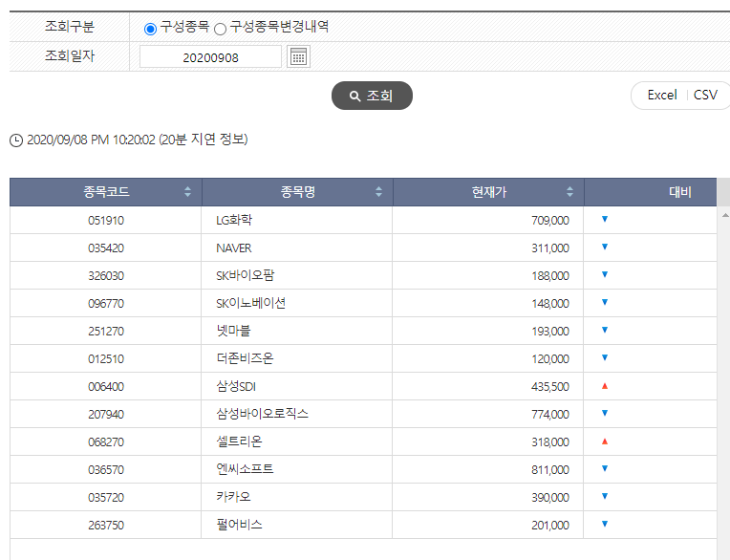Screen dimensions: 730x560
Task: Select stock name 삼성바이오로직스
Action: pyautogui.click(x=262, y=414)
